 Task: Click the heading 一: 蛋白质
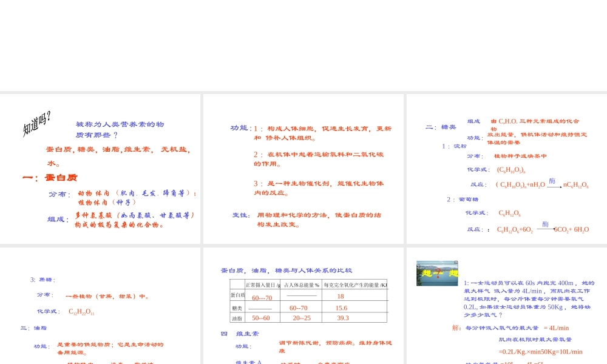pos(50,178)
